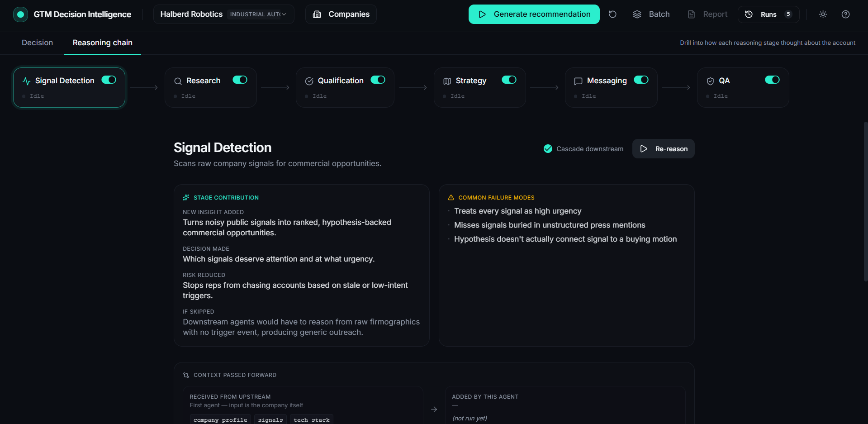This screenshot has height=424, width=868.
Task: Click the Companies building icon
Action: 317,14
